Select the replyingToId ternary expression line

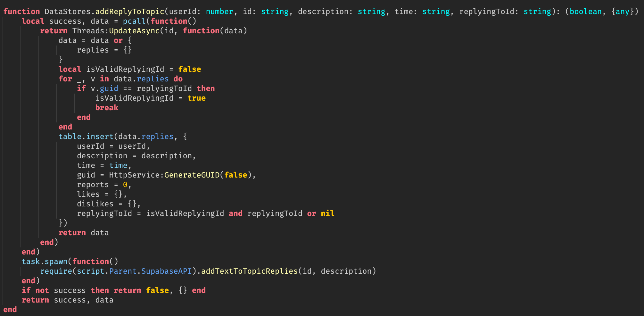click(205, 213)
